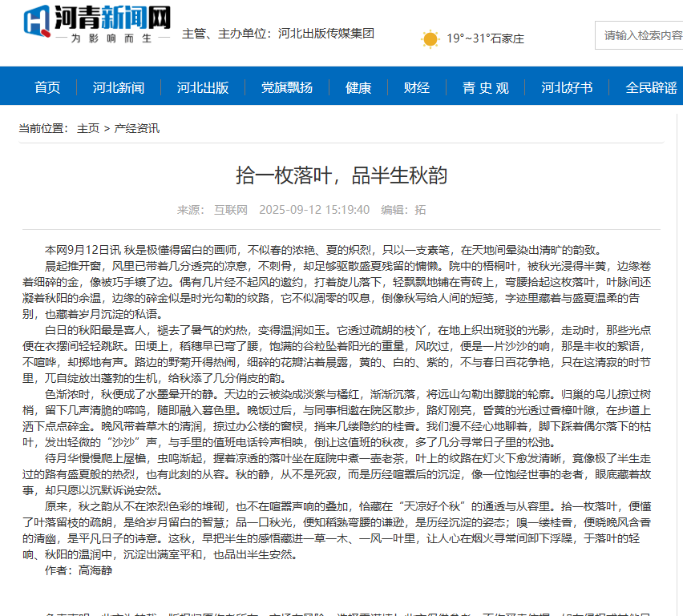683x616 pixels.
Task: Go to the 财经 channel
Action: 417,87
